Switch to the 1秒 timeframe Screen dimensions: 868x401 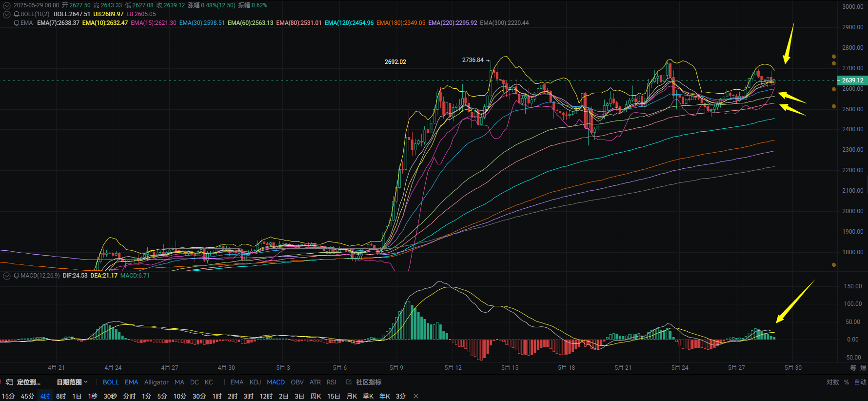pyautogui.click(x=93, y=396)
